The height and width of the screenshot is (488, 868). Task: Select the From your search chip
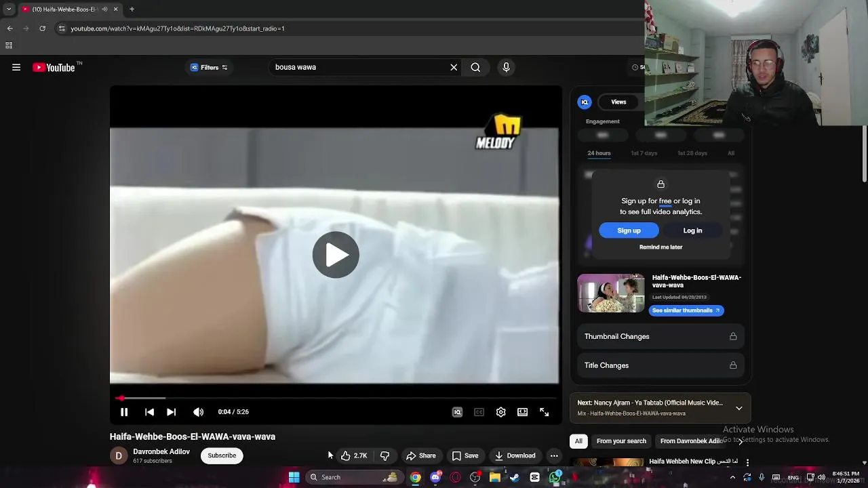click(x=621, y=441)
